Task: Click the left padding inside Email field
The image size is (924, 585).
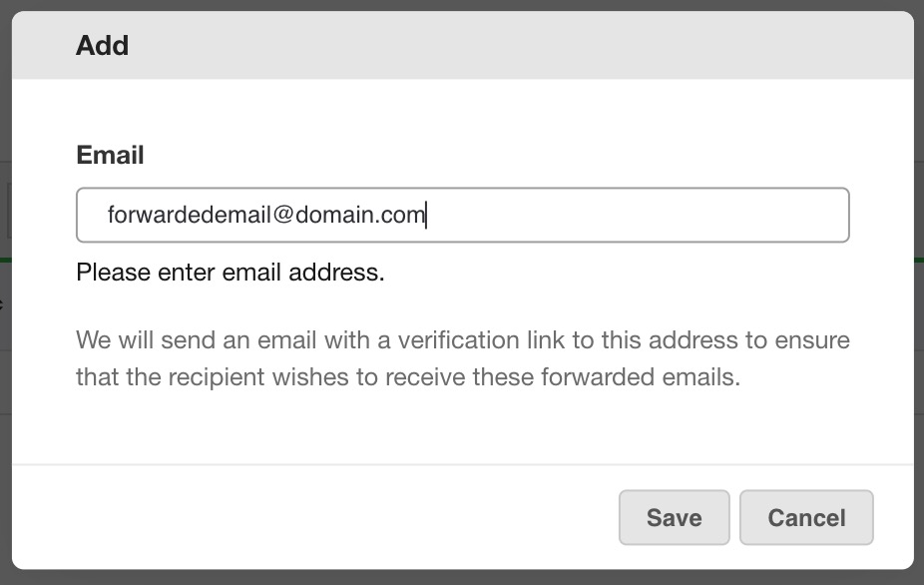Action: point(92,215)
